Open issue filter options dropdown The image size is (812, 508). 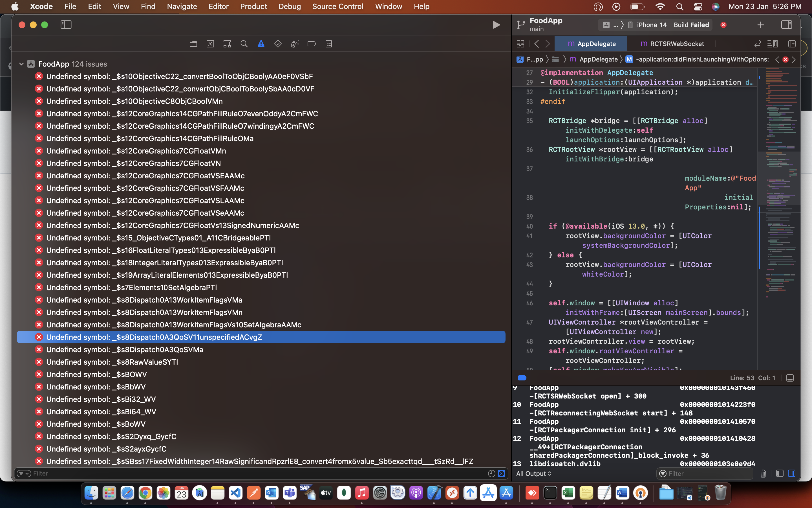pos(23,473)
